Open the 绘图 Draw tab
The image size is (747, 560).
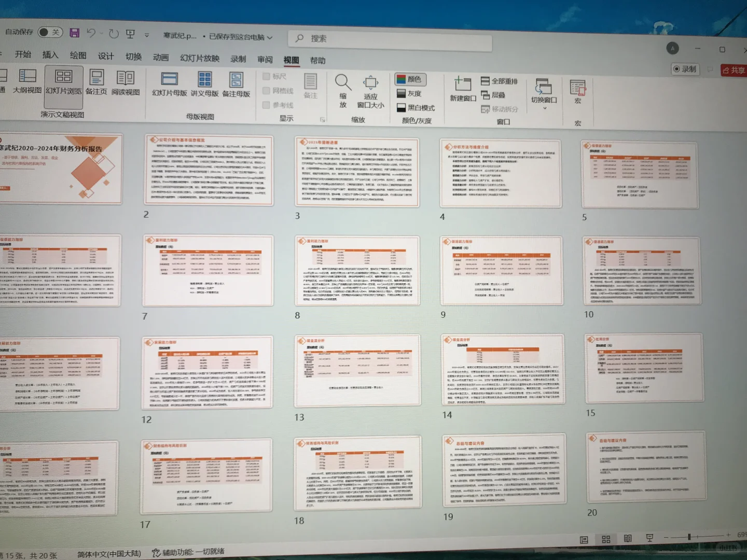(x=78, y=55)
